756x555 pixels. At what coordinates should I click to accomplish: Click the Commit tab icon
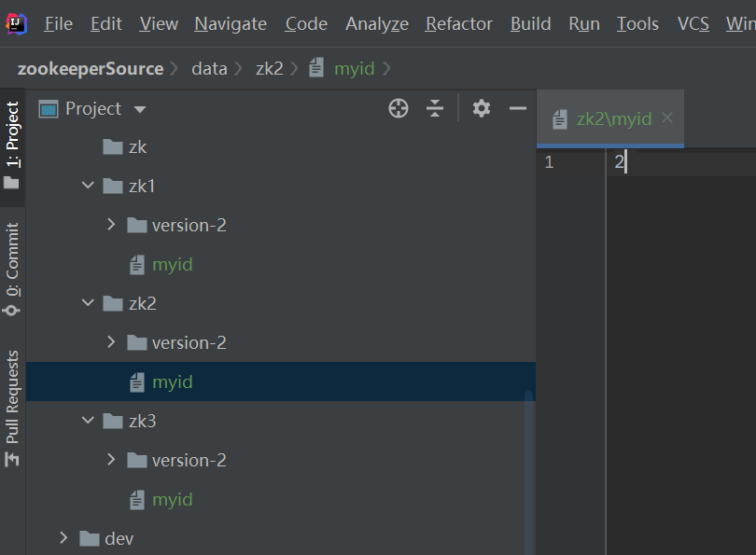click(x=11, y=311)
